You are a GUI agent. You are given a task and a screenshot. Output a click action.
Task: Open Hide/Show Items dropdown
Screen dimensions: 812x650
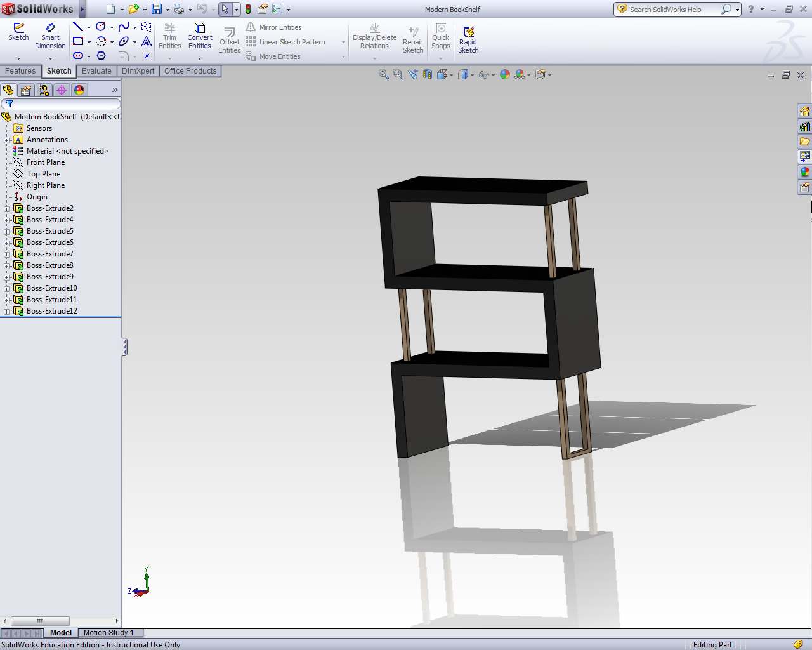[x=493, y=75]
